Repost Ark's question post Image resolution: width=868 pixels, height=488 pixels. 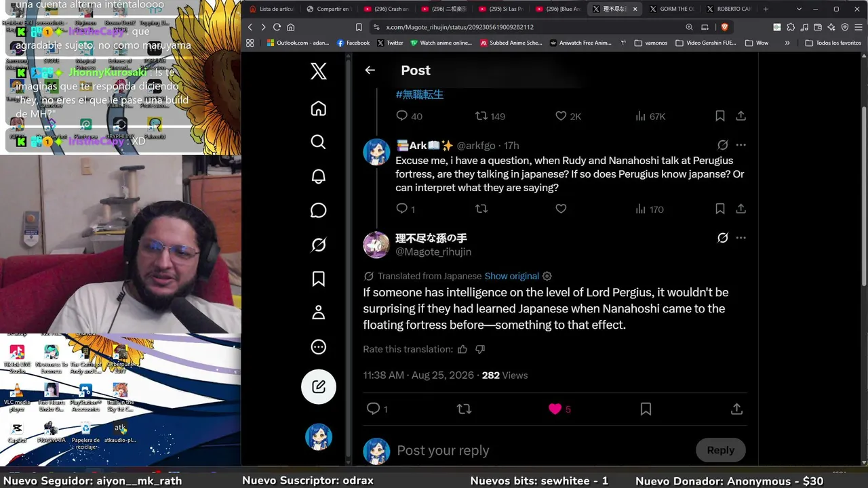coord(481,209)
